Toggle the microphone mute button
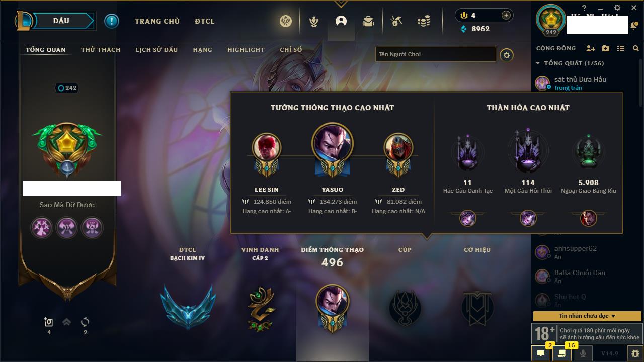Viewport: 644px width, 362px height. (x=583, y=353)
